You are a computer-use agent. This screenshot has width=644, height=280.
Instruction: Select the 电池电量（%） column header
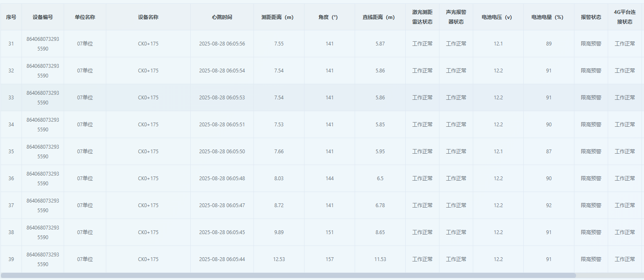coord(549,17)
